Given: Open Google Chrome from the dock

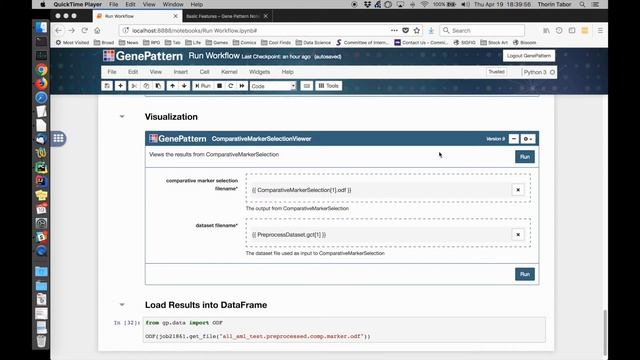Looking at the screenshot, I should (x=41, y=70).
